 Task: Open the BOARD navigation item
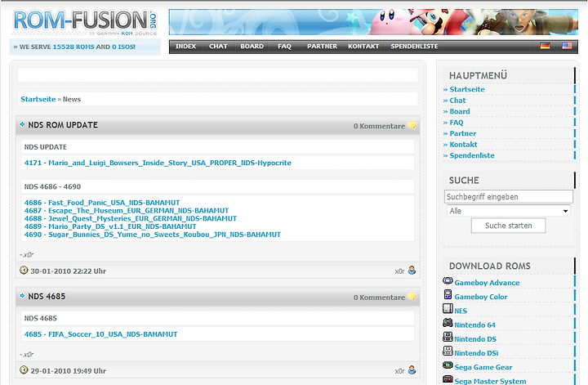pyautogui.click(x=252, y=46)
